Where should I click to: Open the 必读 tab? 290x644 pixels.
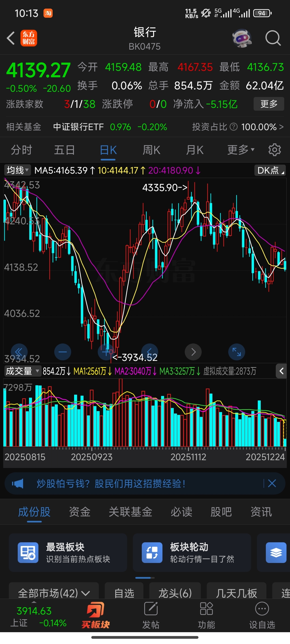point(182,512)
